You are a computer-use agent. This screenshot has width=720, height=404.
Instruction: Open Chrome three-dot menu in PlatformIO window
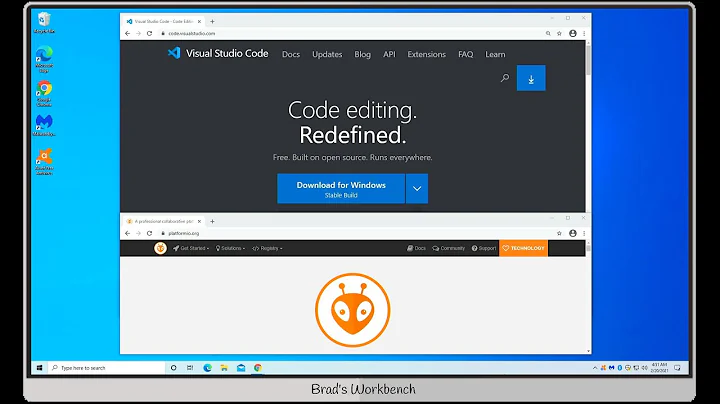click(x=584, y=233)
